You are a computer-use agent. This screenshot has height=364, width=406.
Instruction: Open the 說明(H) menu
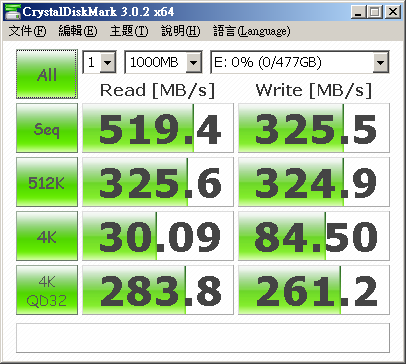pos(181,31)
